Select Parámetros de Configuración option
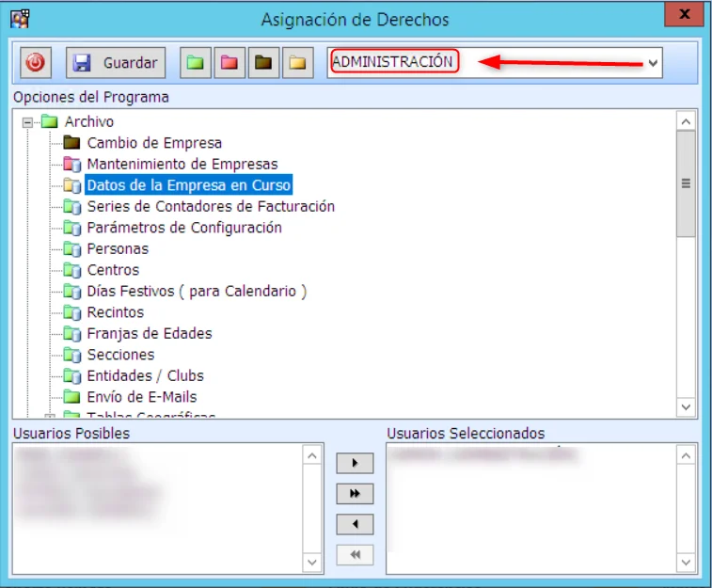Image resolution: width=712 pixels, height=588 pixels. tap(184, 228)
